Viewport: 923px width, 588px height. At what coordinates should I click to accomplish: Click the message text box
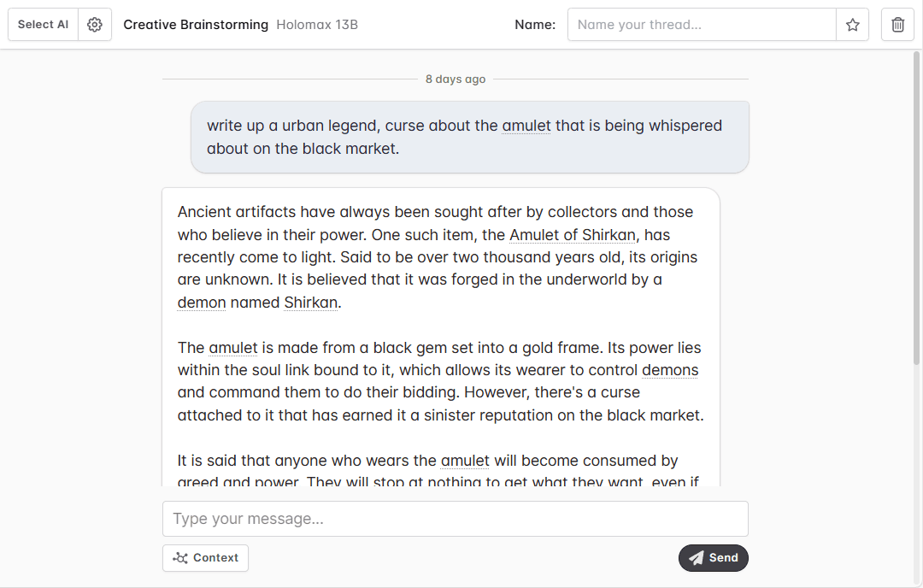pos(455,519)
